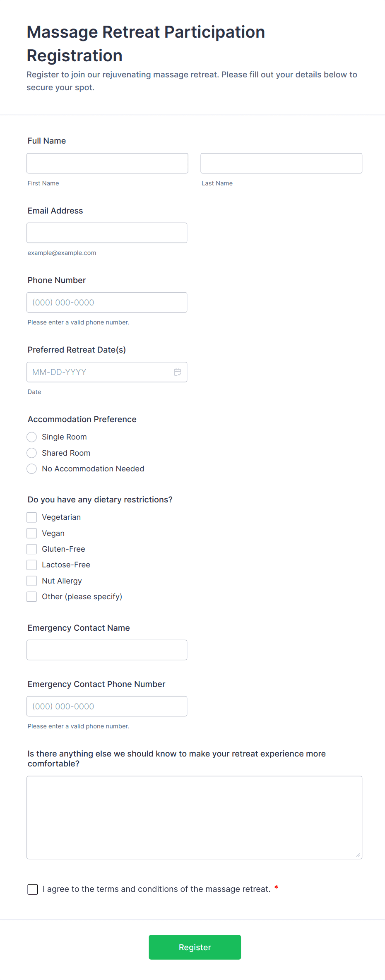Enable the Lactose-Free option
This screenshot has width=385, height=980.
coord(31,564)
